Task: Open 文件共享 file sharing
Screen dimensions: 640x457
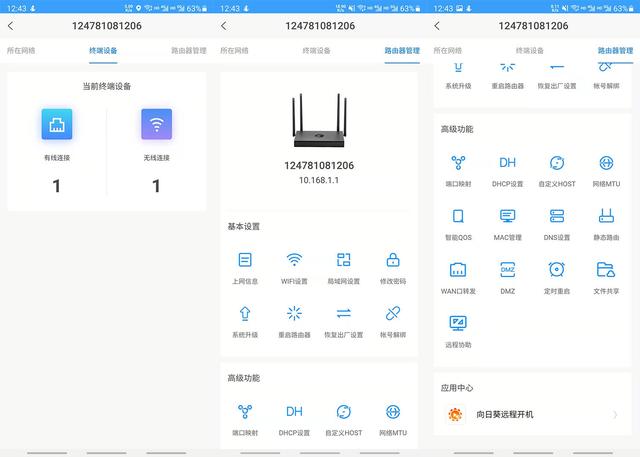Action: click(607, 278)
